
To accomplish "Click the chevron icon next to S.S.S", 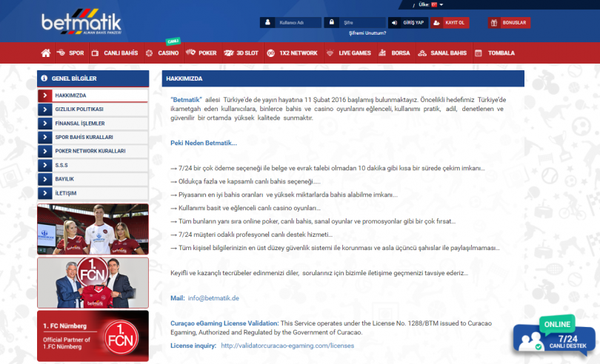I will pos(44,165).
